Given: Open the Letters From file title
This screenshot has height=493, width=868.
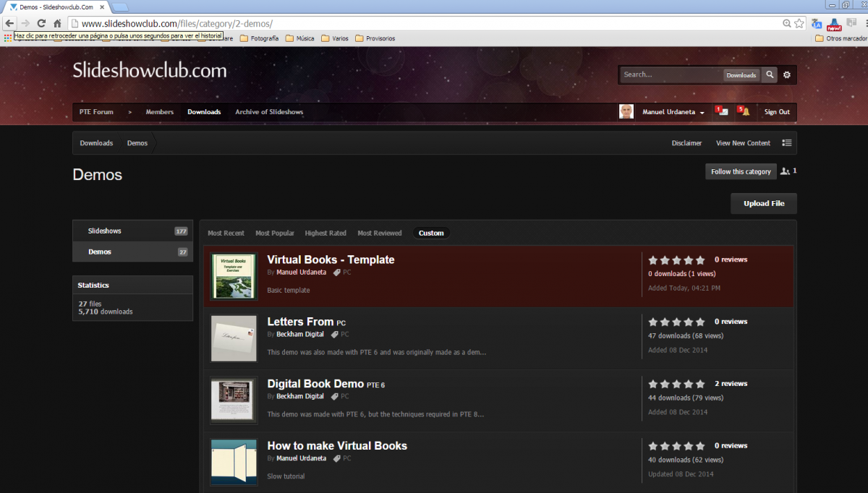Looking at the screenshot, I should coord(300,322).
